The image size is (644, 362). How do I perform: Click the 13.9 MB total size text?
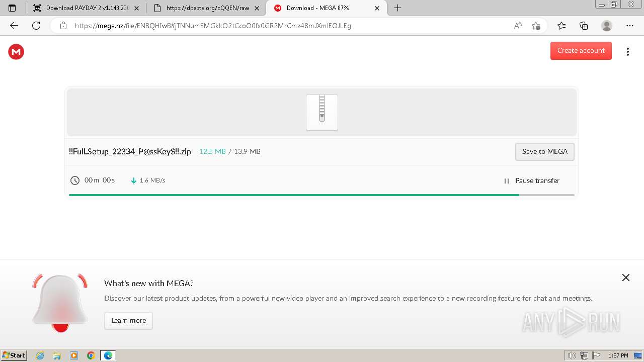[x=247, y=151]
